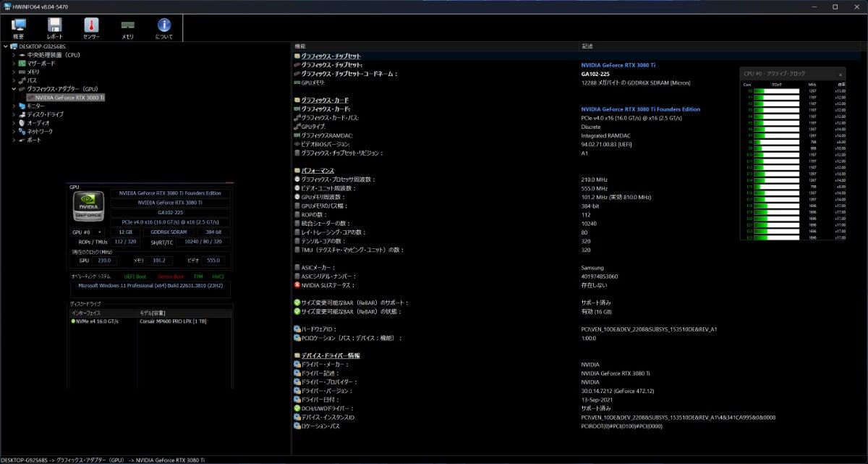The image size is (868, 464).
Task: Expand 中央処理装置 (CPU) tree node
Action: 14,54
